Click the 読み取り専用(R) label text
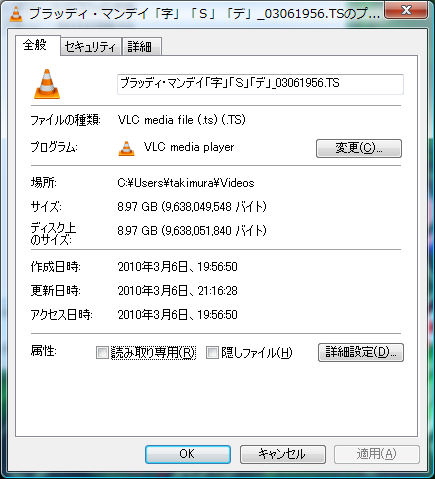The image size is (435, 479). click(x=153, y=353)
